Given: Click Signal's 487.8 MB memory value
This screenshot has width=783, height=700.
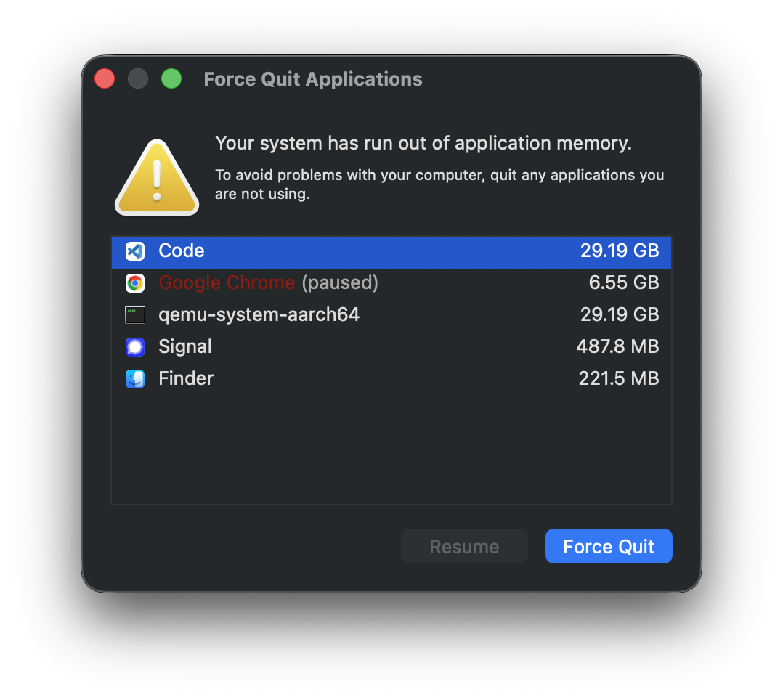Looking at the screenshot, I should (x=617, y=347).
